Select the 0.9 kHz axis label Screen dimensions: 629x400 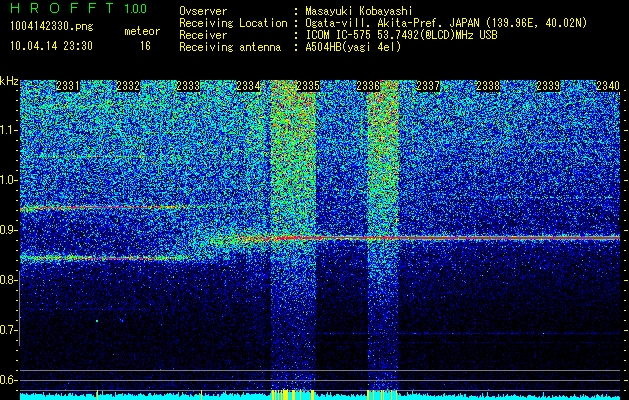[x=8, y=230]
